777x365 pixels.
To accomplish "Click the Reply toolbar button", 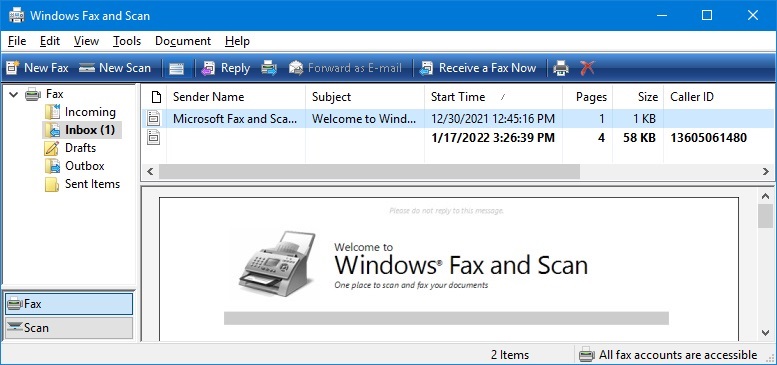I will (x=225, y=68).
